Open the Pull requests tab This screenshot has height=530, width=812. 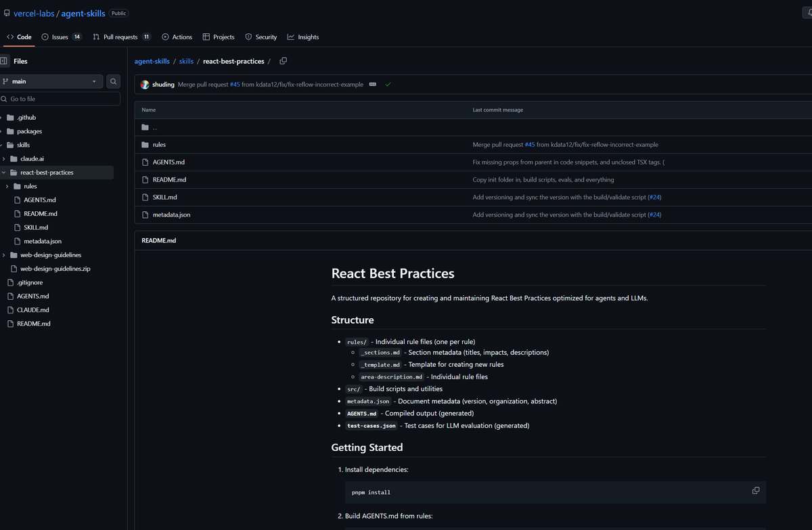coord(122,37)
